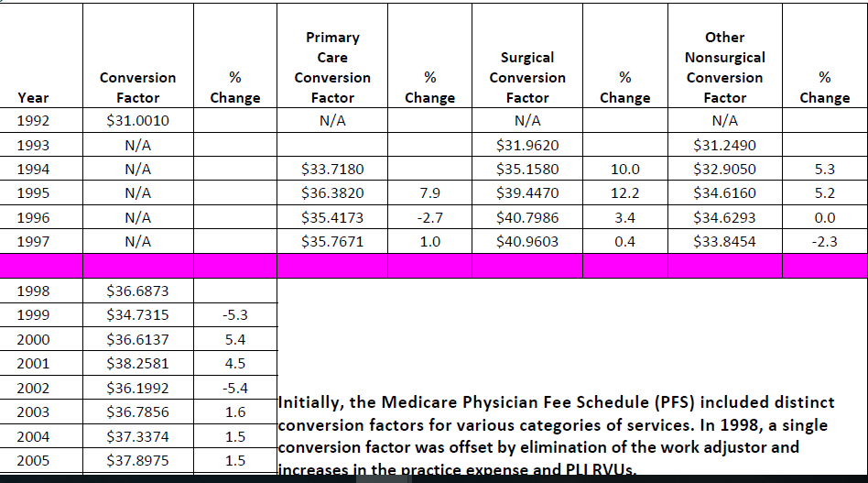
Task: Select the $36.6873 conversion factor cell
Action: (x=138, y=291)
